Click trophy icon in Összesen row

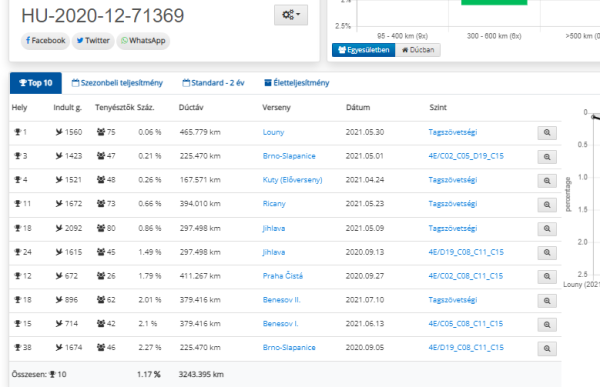52,374
